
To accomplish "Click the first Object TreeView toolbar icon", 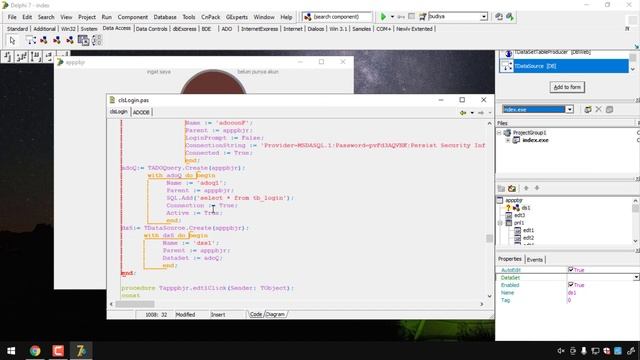I will 501,188.
